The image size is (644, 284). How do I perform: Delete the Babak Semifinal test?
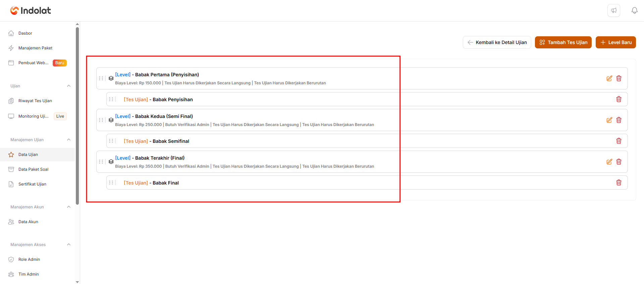tap(619, 141)
